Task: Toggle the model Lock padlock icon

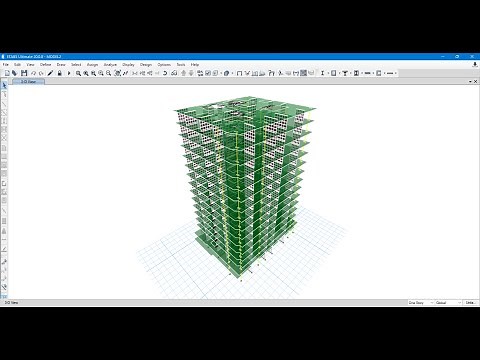Action: (x=59, y=73)
